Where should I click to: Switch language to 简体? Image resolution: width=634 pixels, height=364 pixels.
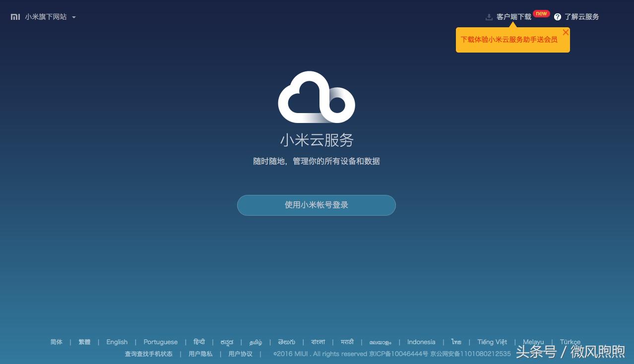coord(56,342)
